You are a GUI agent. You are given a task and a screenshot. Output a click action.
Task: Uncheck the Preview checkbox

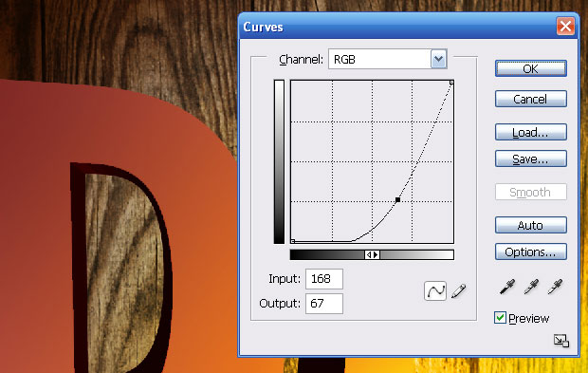point(500,318)
